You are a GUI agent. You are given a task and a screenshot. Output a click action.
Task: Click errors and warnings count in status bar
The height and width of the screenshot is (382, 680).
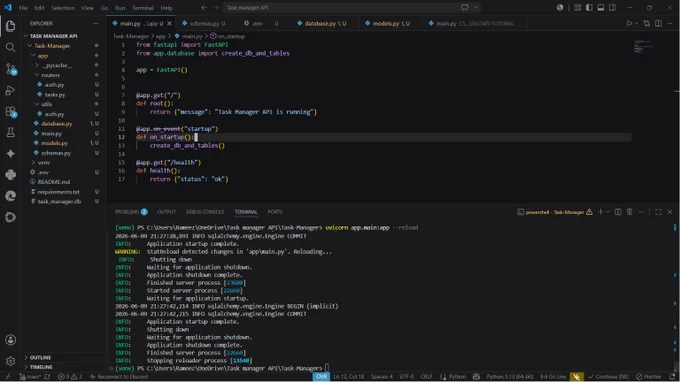[x=70, y=376]
